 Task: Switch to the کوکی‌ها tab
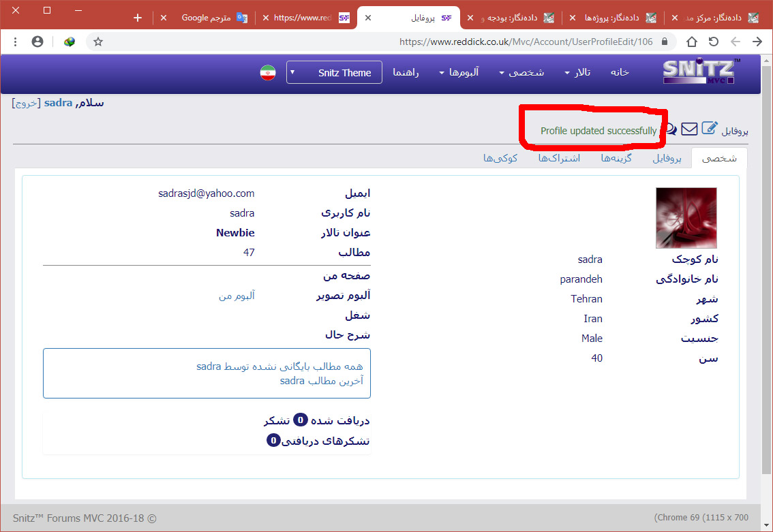(500, 158)
